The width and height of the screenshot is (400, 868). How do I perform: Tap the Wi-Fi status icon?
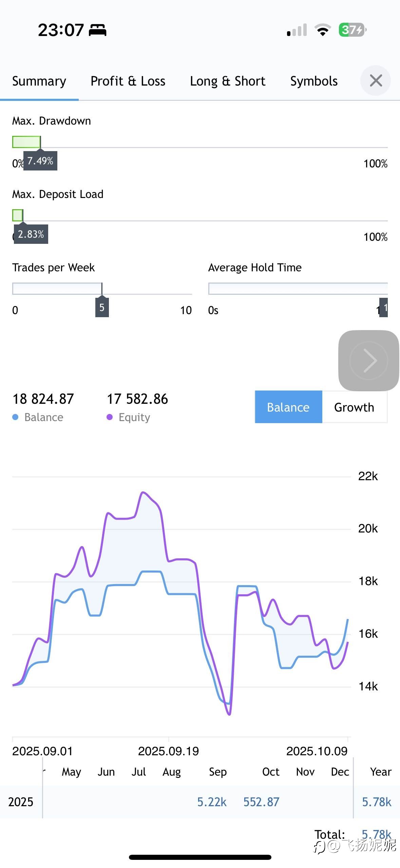pos(323,30)
